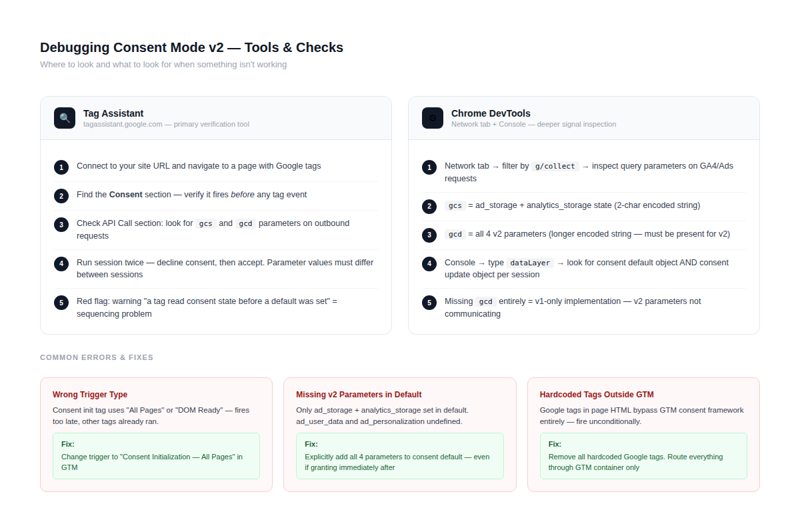
Task: Click the Debugging Consent Mode v2 page title
Action: (191, 47)
